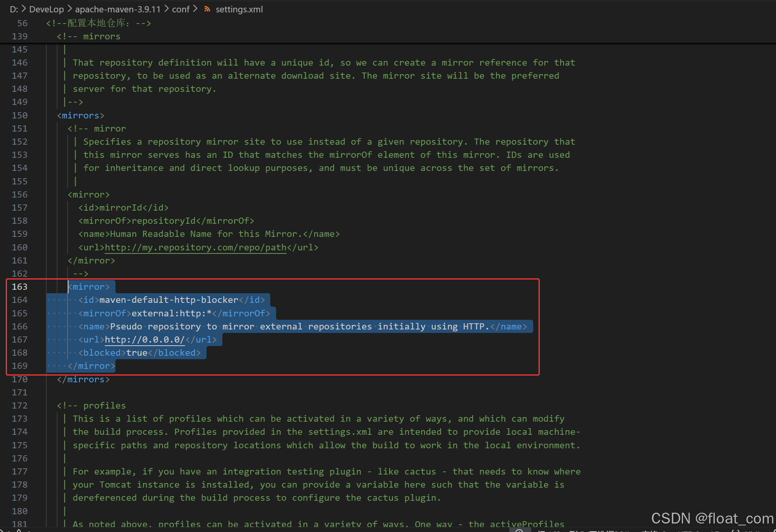Click the XML file icon in breadcrumb
This screenshot has width=776, height=532.
(x=207, y=9)
